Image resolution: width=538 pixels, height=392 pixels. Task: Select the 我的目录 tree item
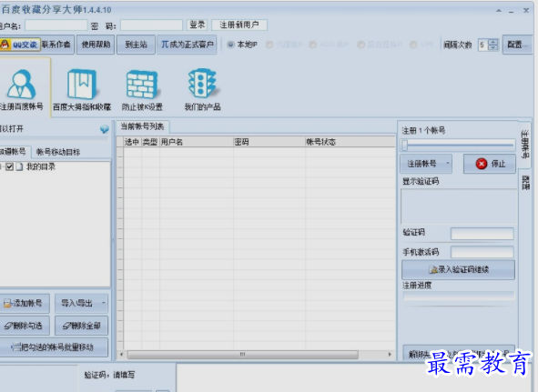tap(40, 167)
